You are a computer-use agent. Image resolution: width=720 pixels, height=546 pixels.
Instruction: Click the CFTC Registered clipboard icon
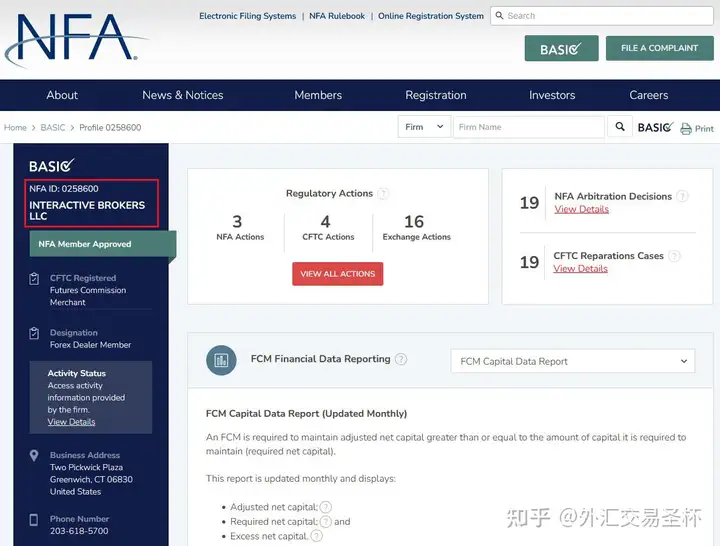[34, 278]
